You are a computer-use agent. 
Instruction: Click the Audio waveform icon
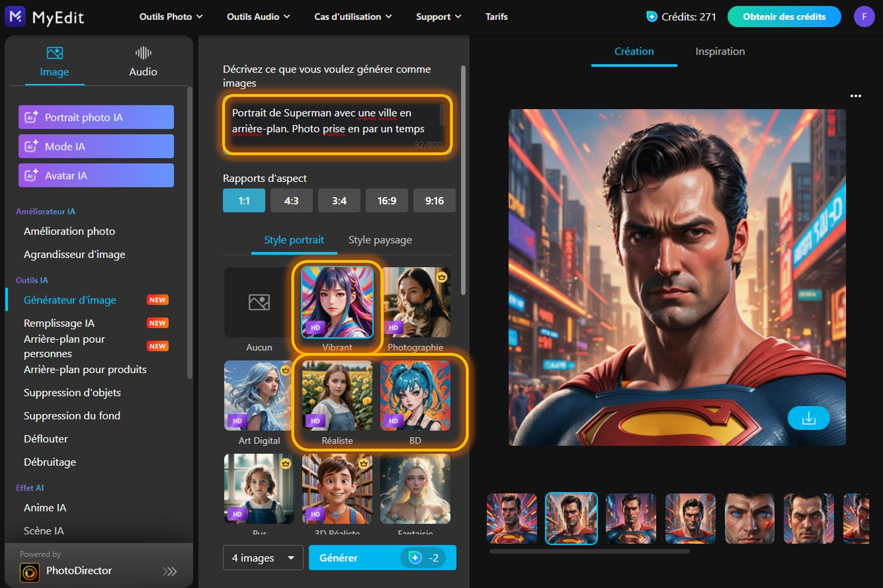(x=143, y=53)
